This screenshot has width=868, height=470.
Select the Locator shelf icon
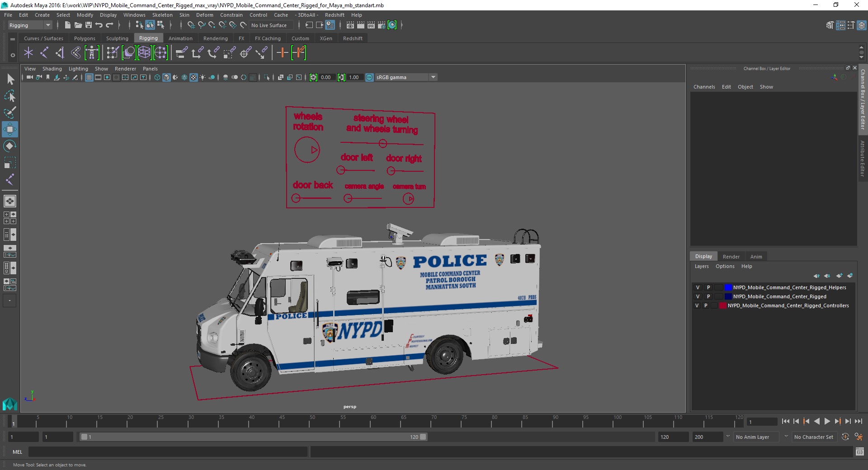click(x=28, y=53)
